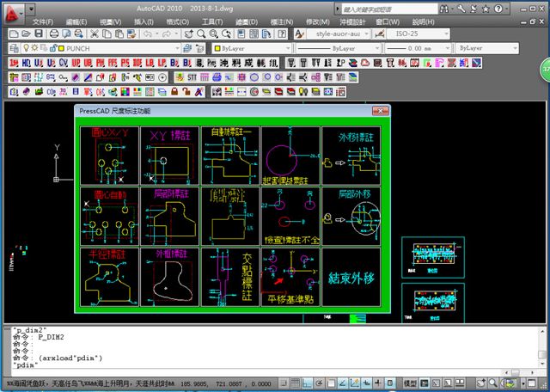
Task: Expand the style-auor text style dropdown
Action: [366, 34]
